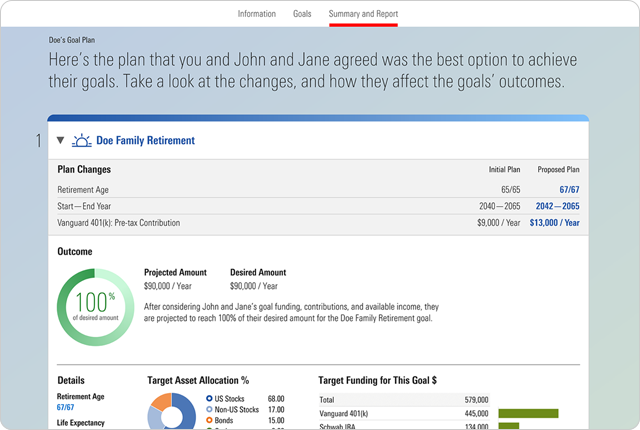Select the Summary and Report tab

pyautogui.click(x=362, y=14)
